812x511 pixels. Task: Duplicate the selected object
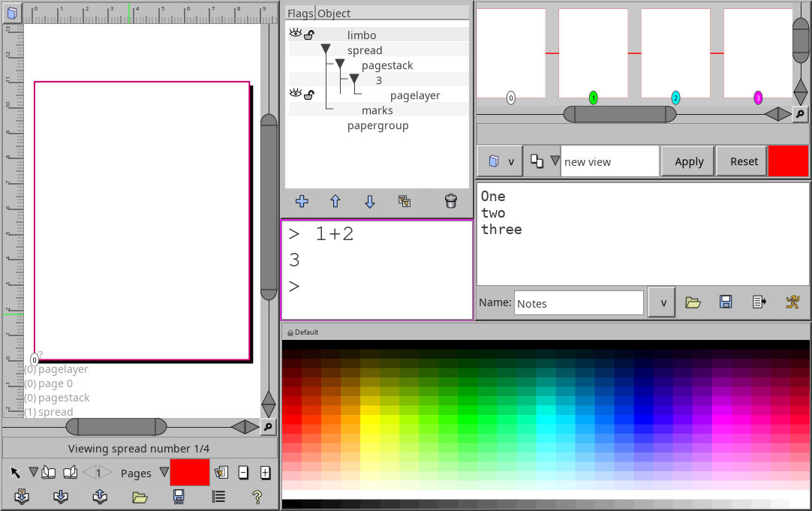[404, 201]
